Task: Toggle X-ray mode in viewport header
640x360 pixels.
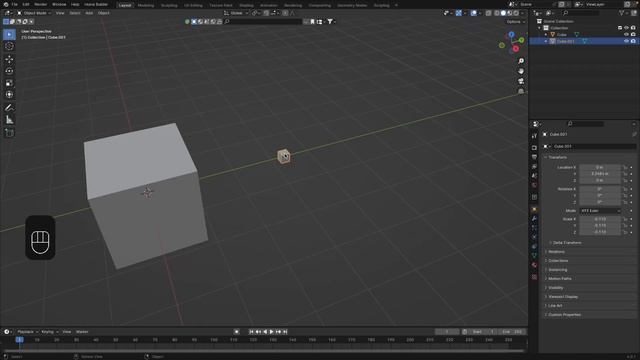Action: point(489,13)
